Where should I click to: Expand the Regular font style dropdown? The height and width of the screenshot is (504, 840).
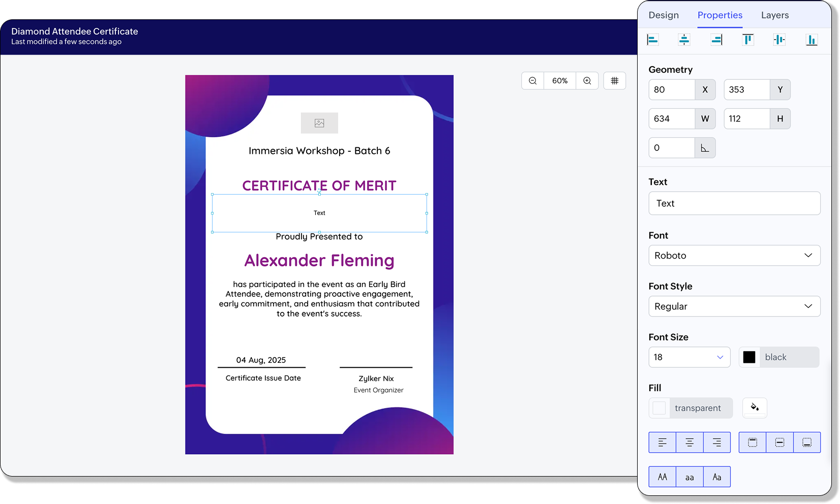click(x=734, y=306)
